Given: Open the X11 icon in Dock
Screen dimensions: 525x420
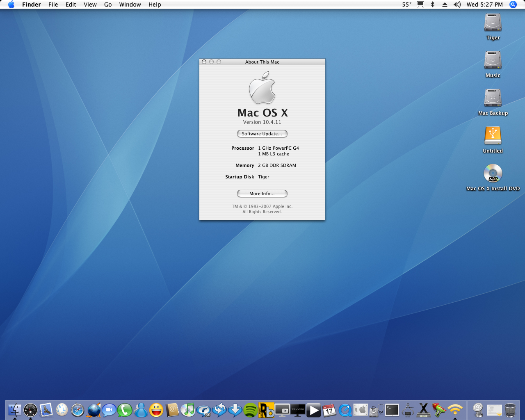Looking at the screenshot, I should [x=424, y=410].
